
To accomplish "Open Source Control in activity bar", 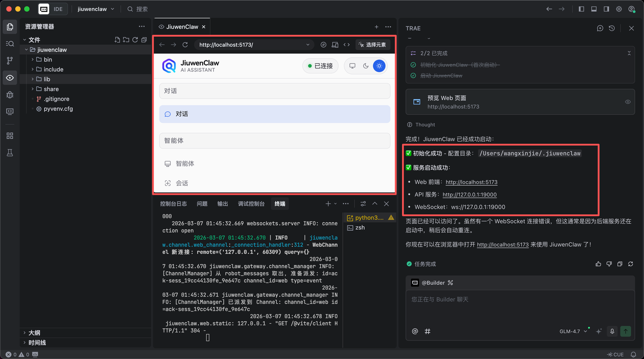I will 10,61.
